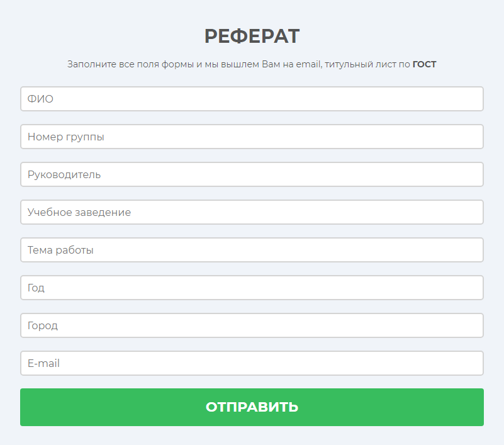Click the bold ГОСТ text
Screen dimensions: 504x445
coord(424,64)
